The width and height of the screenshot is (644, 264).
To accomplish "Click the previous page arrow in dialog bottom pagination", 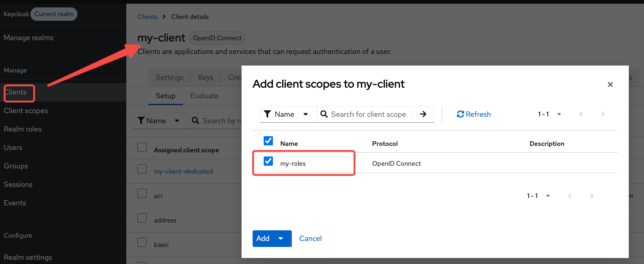I will coord(569,196).
